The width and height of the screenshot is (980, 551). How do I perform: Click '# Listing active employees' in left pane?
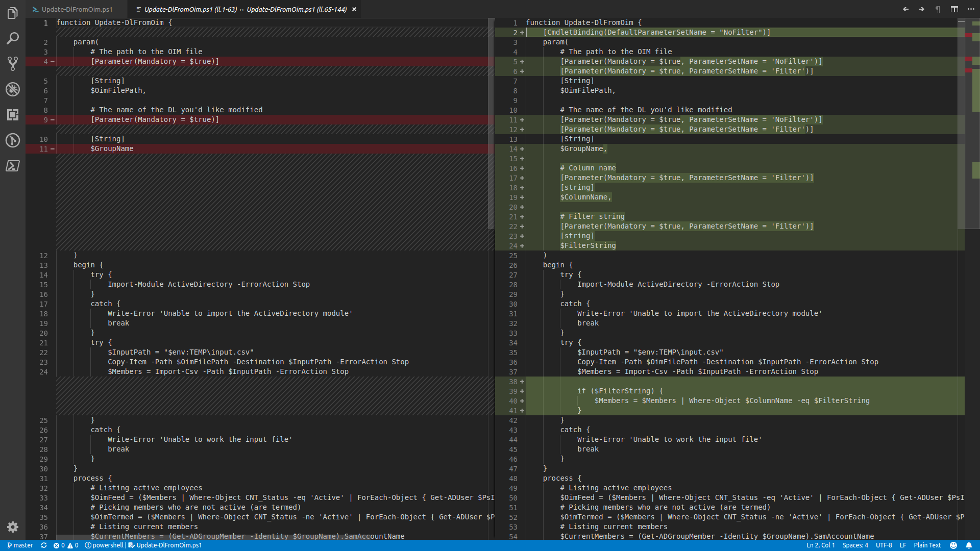pyautogui.click(x=146, y=488)
